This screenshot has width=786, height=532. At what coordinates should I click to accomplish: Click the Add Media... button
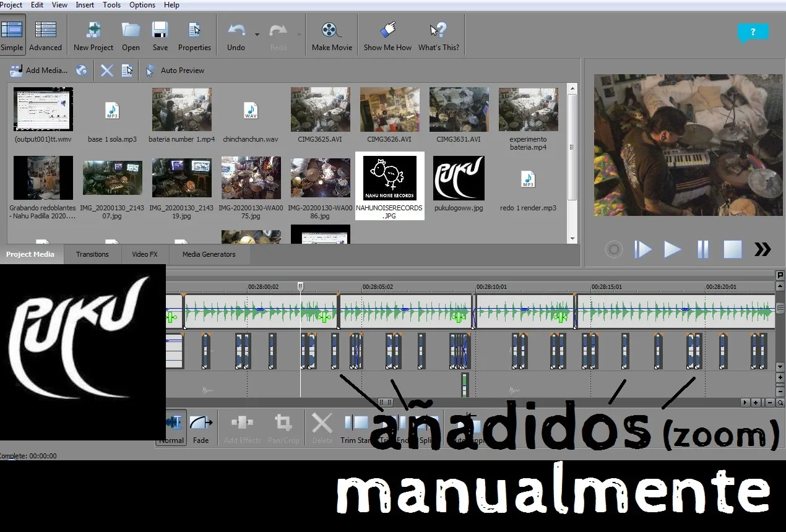[x=38, y=71]
